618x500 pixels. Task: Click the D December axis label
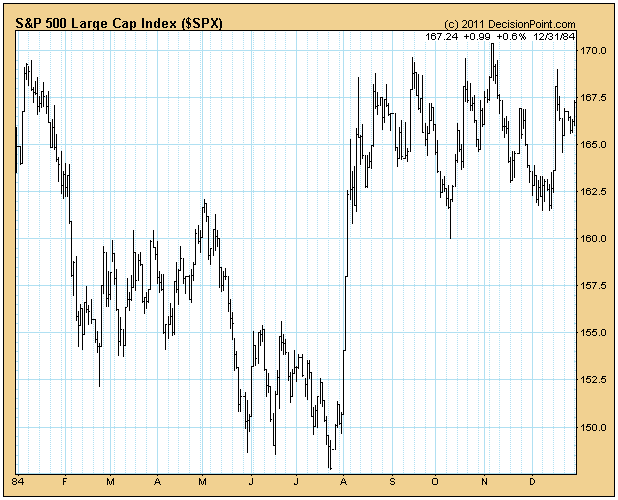point(532,482)
